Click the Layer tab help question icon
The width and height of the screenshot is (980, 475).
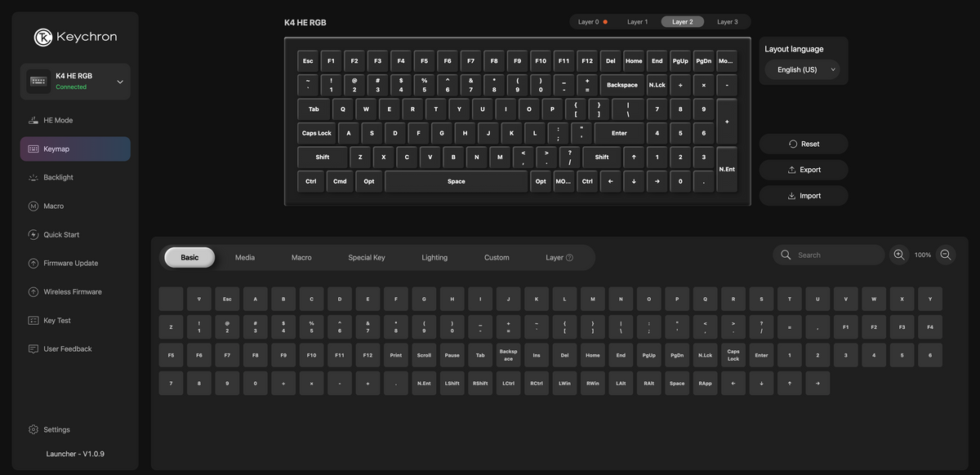[569, 257]
